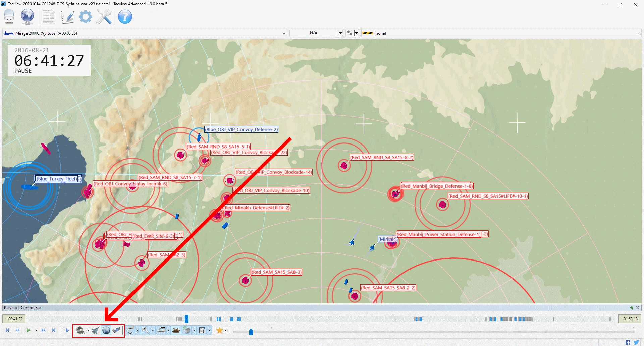The width and height of the screenshot is (644, 346).
Task: Open the real-time network telemetry globe icon
Action: click(28, 17)
